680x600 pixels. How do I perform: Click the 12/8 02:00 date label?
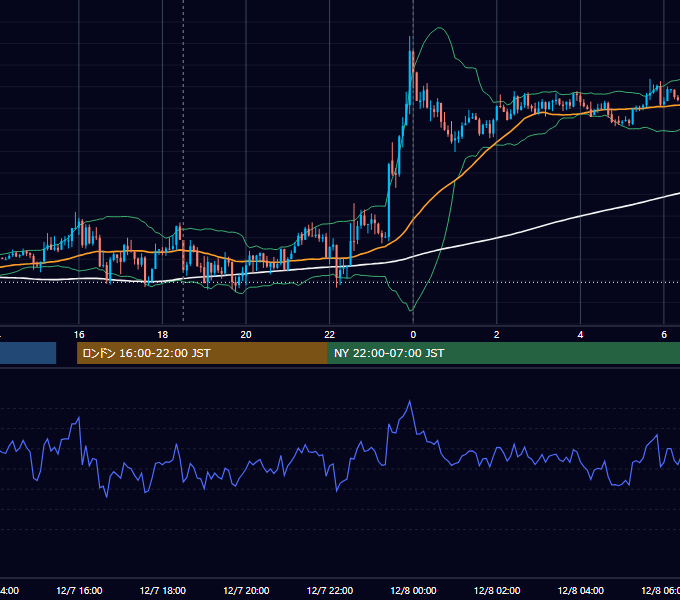coord(497,591)
